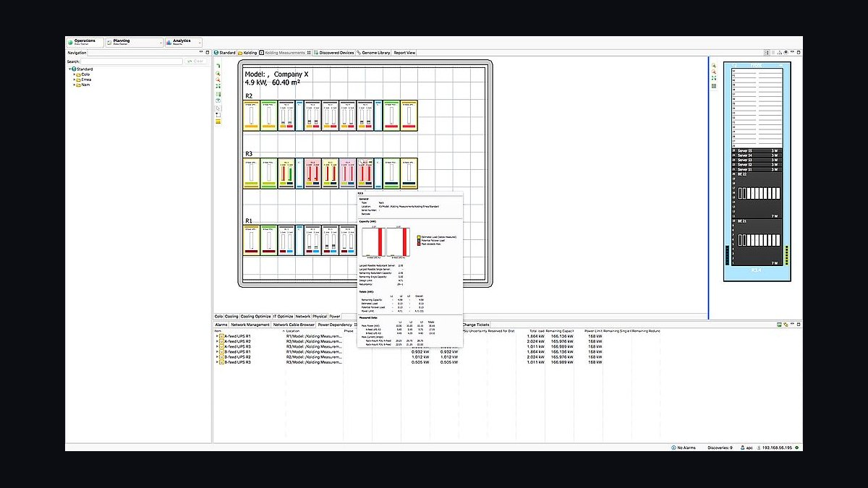Maximize the Navigation pane
Image resolution: width=868 pixels, height=488 pixels.
(x=207, y=53)
